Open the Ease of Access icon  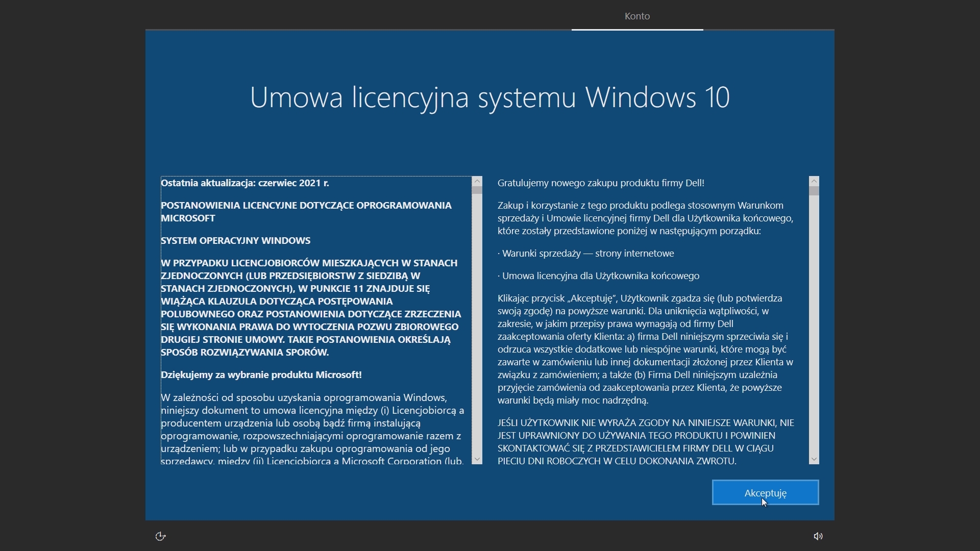(160, 536)
